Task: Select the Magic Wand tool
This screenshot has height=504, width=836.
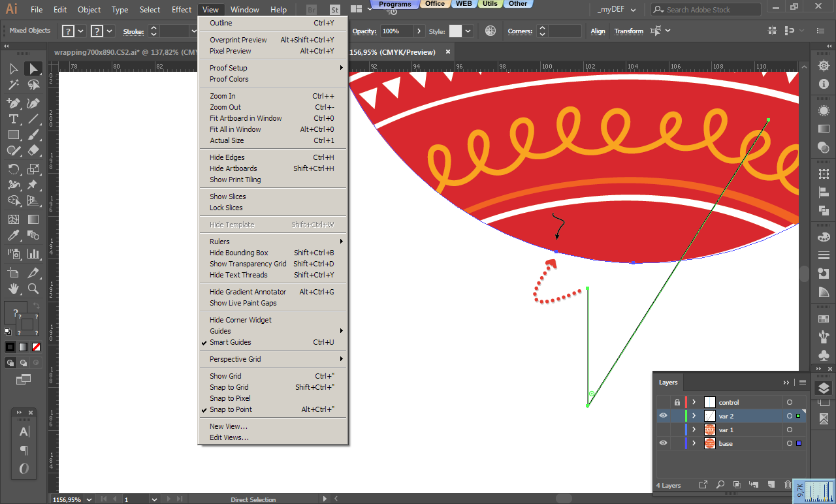Action: [13, 85]
